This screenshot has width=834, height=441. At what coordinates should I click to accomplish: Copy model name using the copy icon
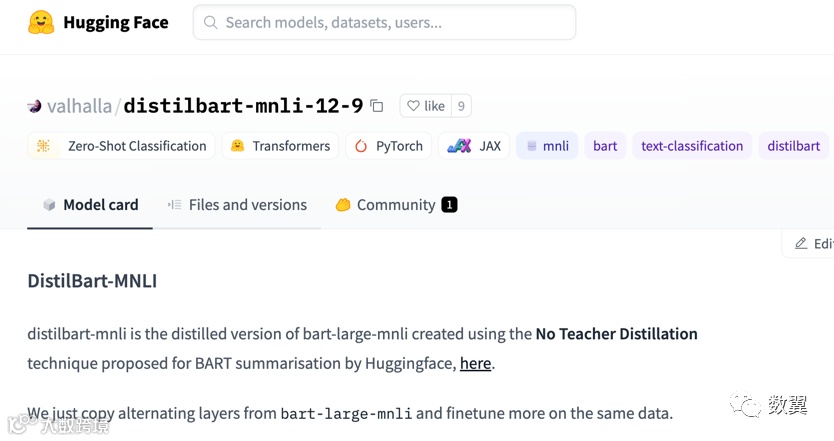(377, 106)
